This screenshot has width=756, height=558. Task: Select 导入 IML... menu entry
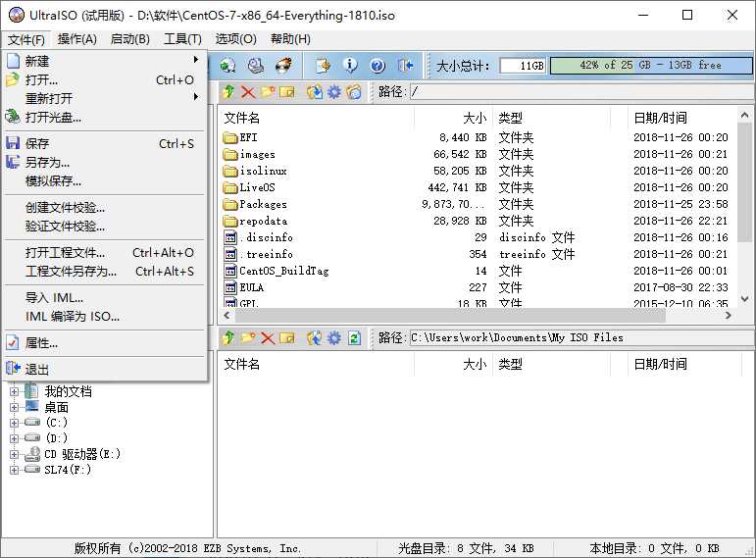click(105, 298)
